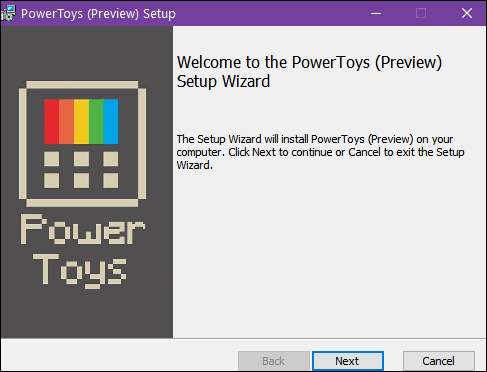Click the red stripe in the PowerToys logo
Image resolution: width=487 pixels, height=372 pixels.
(51, 122)
